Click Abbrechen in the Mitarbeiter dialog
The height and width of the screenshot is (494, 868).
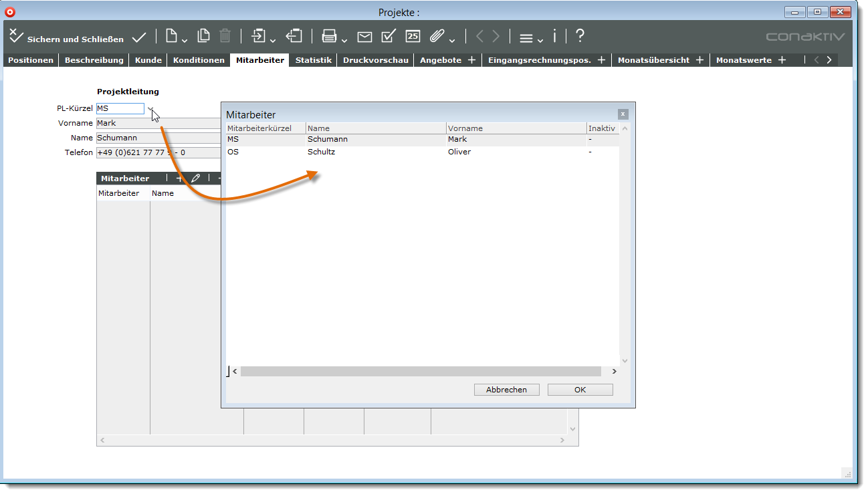pyautogui.click(x=506, y=390)
